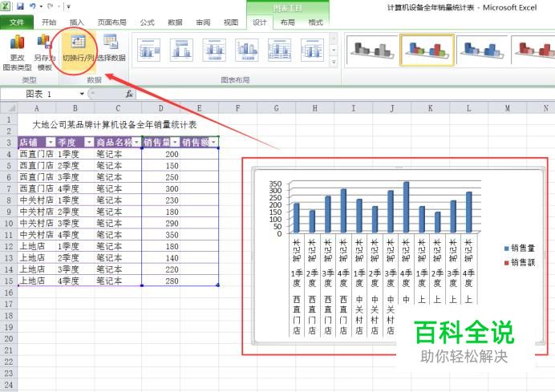555x392 pixels.
Task: Open filter dropdown for 季度 column
Action: pos(89,142)
